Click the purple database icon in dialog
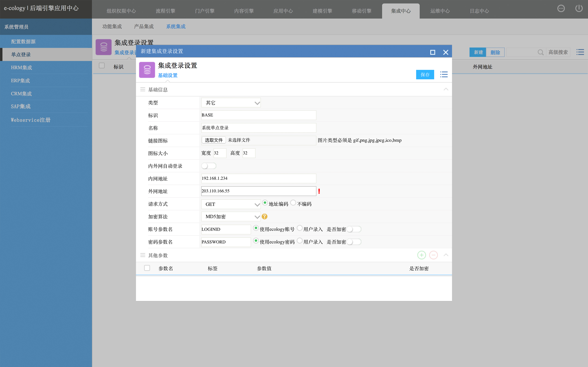Image resolution: width=588 pixels, height=367 pixels. (x=147, y=70)
